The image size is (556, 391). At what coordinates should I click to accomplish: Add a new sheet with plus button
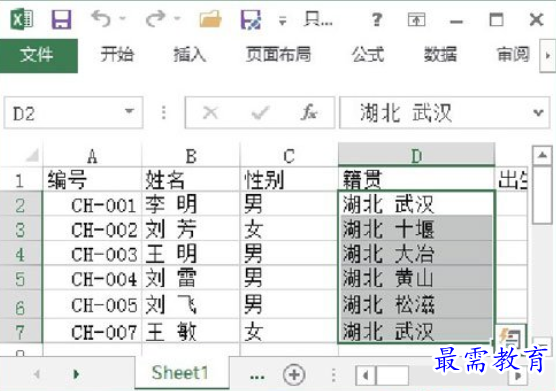pyautogui.click(x=294, y=374)
